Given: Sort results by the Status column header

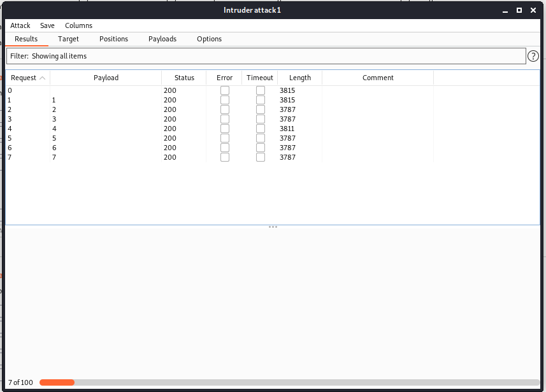Looking at the screenshot, I should point(184,78).
